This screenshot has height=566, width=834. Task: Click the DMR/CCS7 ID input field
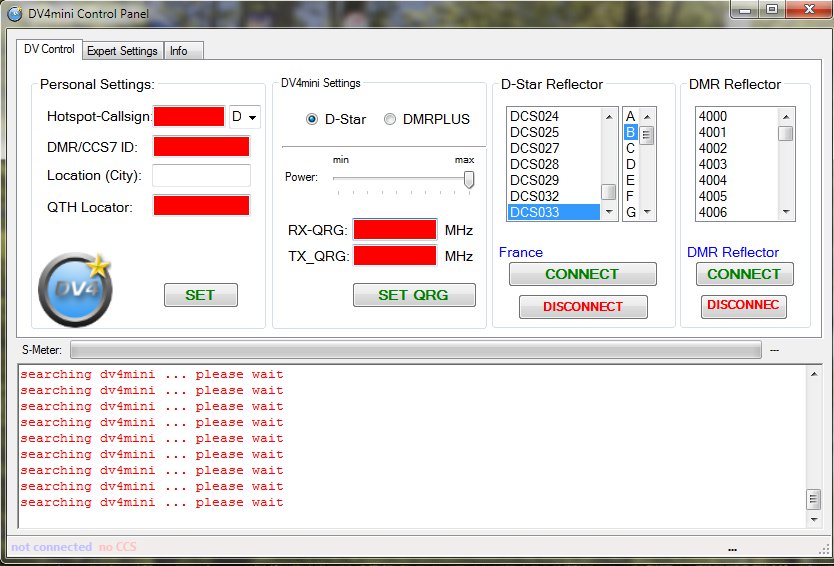click(x=201, y=147)
